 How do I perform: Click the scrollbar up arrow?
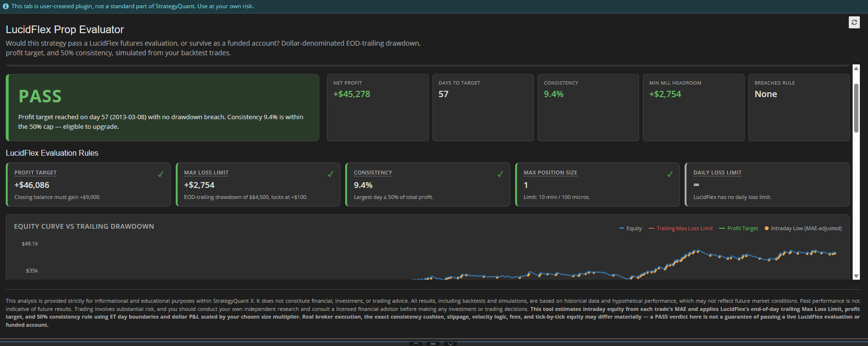pos(856,69)
